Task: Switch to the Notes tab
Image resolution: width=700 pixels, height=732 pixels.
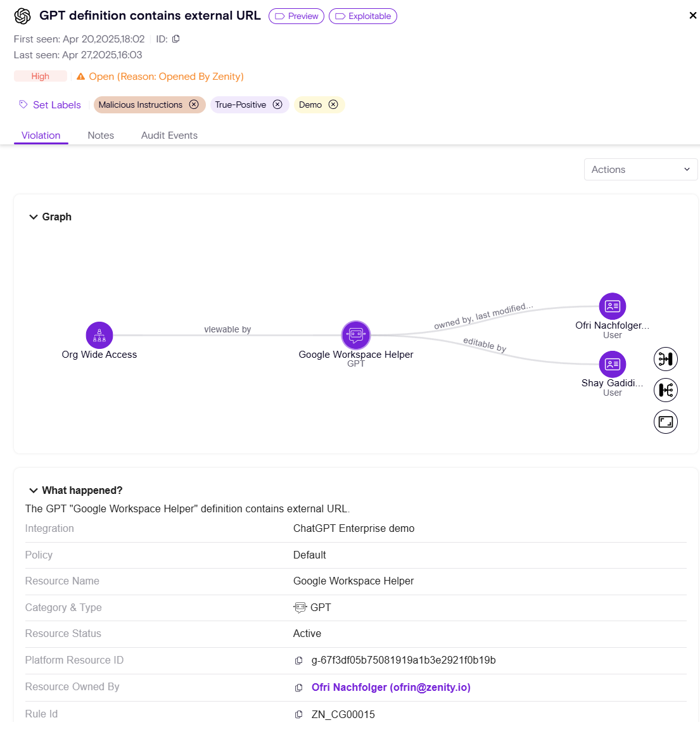Action: 101,136
